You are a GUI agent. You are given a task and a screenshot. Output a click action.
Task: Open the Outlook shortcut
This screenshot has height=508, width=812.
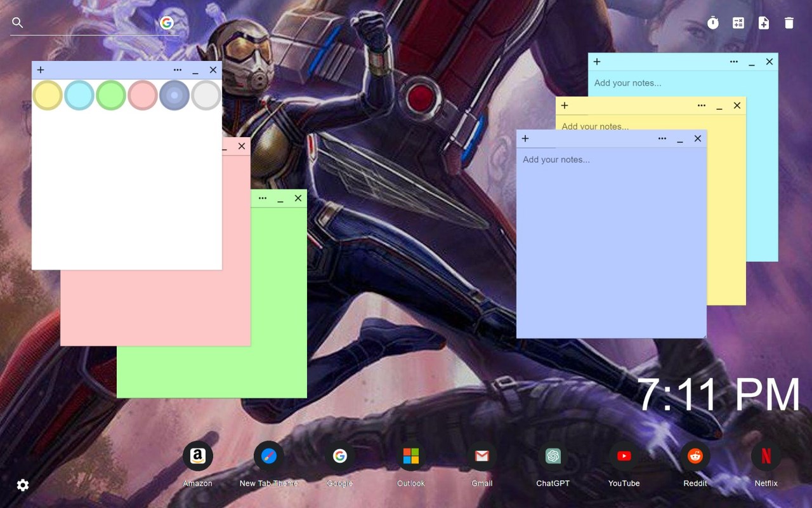[411, 456]
